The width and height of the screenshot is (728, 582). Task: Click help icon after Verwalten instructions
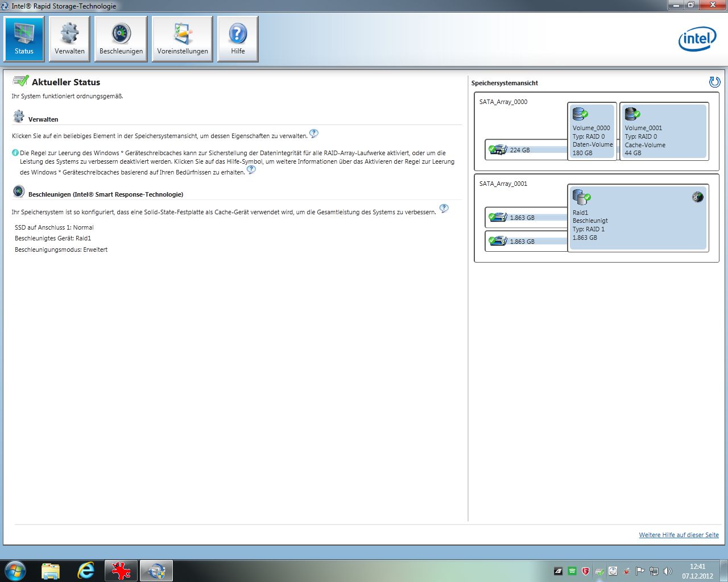click(314, 134)
